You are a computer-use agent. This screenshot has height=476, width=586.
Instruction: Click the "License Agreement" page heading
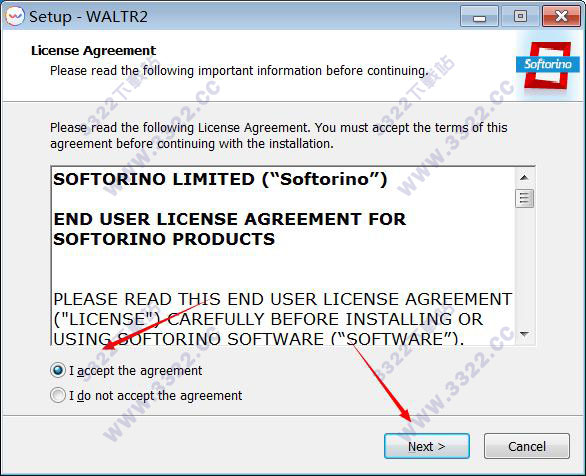93,50
